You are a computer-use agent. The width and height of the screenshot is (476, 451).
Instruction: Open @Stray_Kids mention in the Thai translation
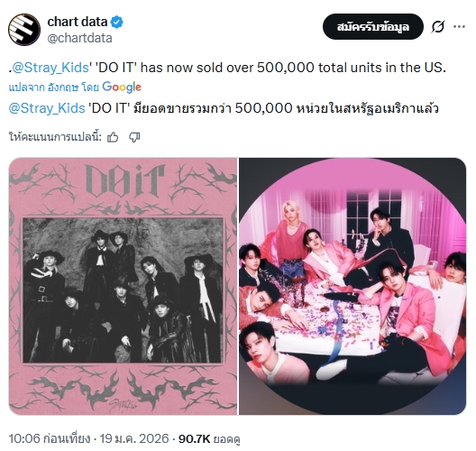(47, 108)
